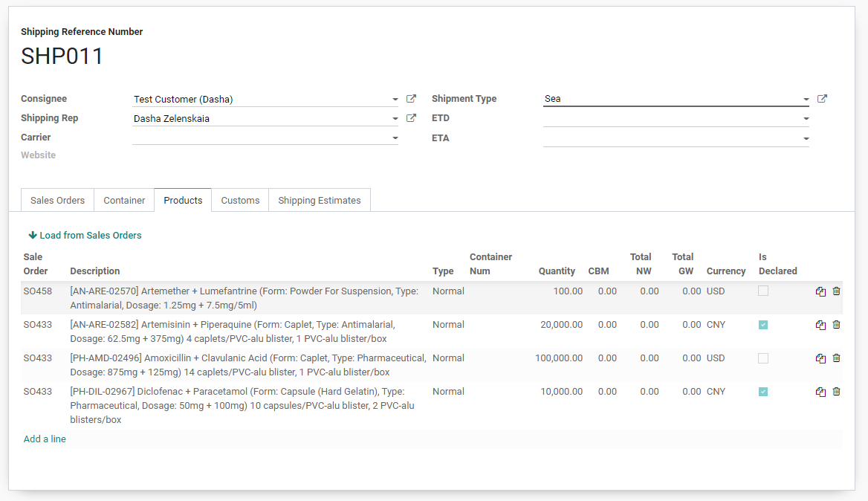
Task: Click quantity 100.00 cell
Action: (568, 291)
